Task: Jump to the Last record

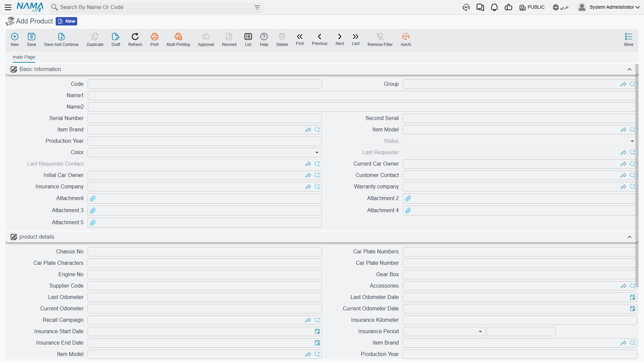Action: coord(356,39)
